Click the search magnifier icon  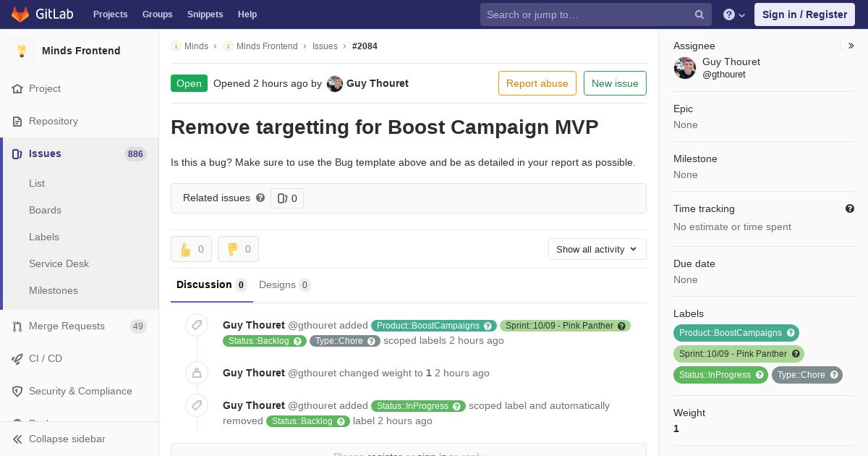pyautogui.click(x=699, y=14)
